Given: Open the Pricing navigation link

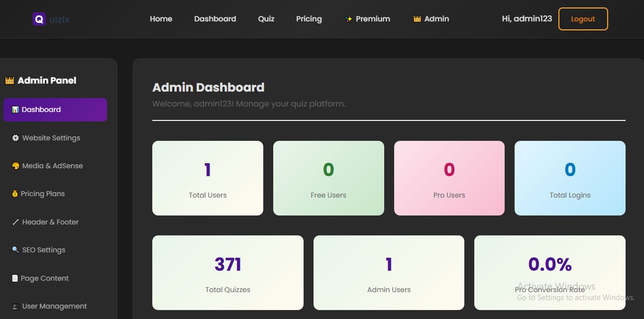Looking at the screenshot, I should coord(309,19).
